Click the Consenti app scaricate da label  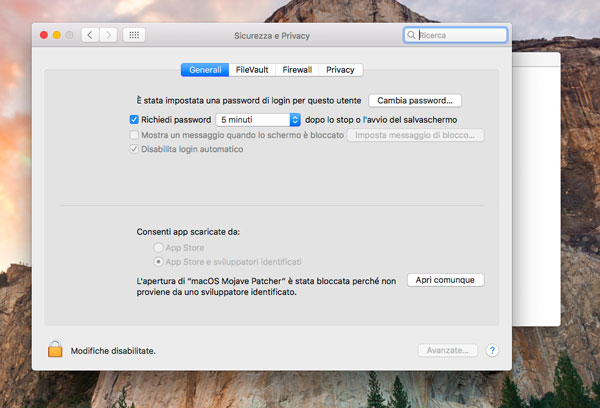[x=188, y=232]
